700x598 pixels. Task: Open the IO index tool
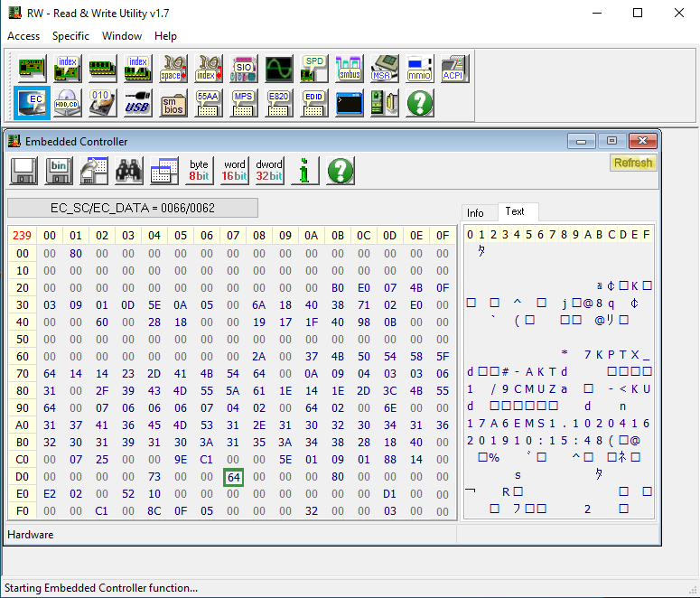(209, 69)
